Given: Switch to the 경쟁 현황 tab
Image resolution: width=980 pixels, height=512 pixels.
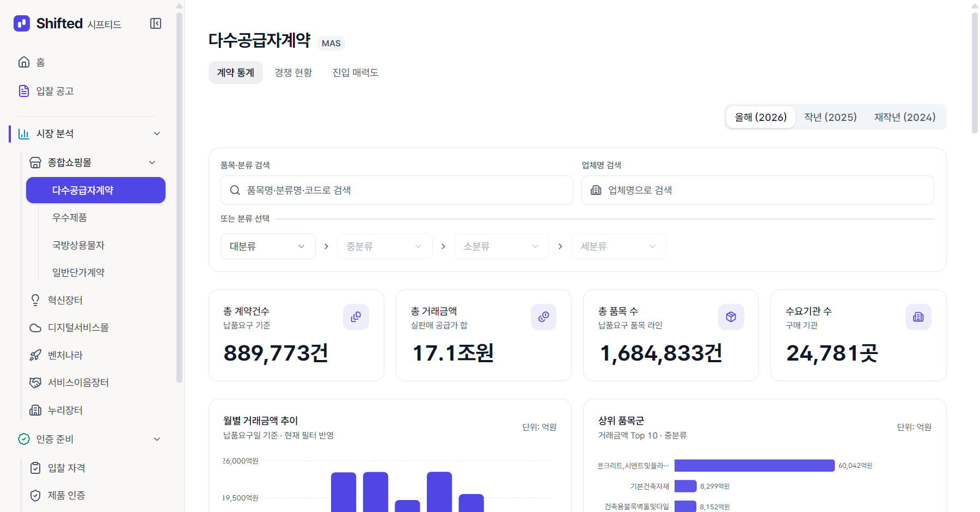Looking at the screenshot, I should [293, 72].
